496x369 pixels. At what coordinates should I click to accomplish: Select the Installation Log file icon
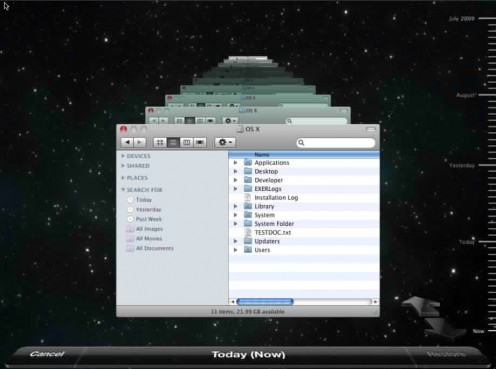(248, 197)
